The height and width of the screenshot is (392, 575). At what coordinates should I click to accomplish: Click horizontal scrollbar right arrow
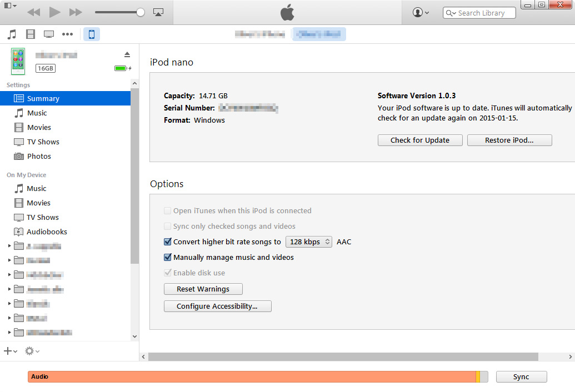pos(570,357)
